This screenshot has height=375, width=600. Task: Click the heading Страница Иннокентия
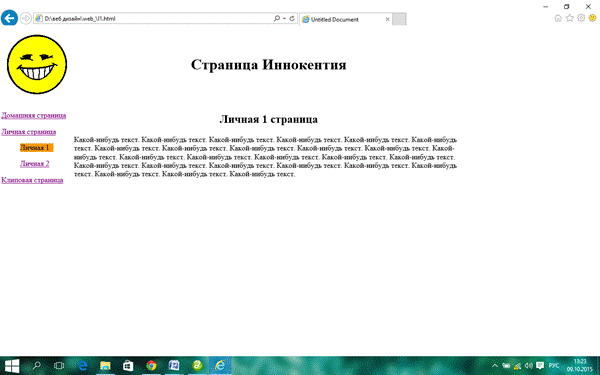(x=268, y=64)
